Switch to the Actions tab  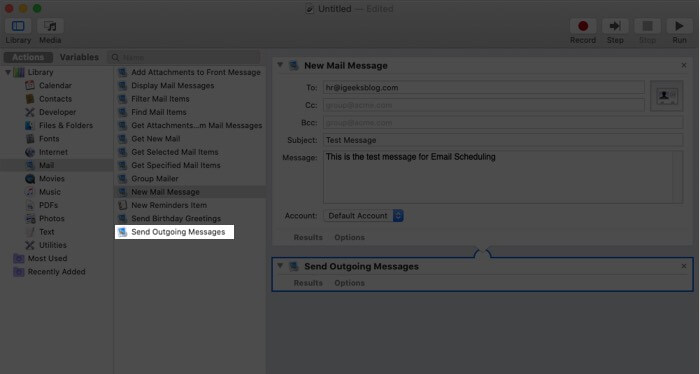[x=28, y=57]
